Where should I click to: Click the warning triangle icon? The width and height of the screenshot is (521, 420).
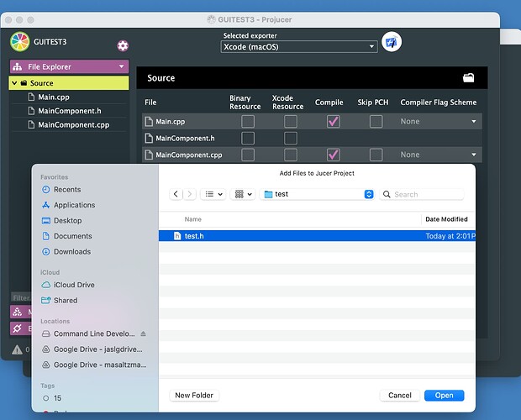18,349
